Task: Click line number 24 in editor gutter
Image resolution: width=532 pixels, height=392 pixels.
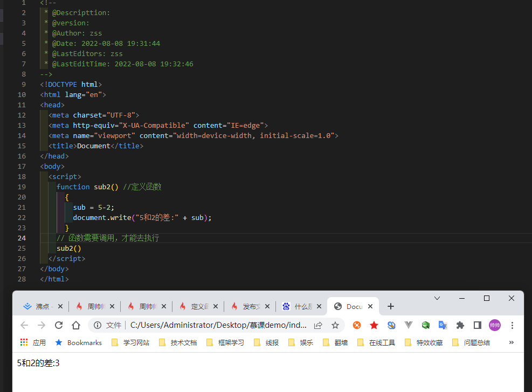Action: [22, 238]
